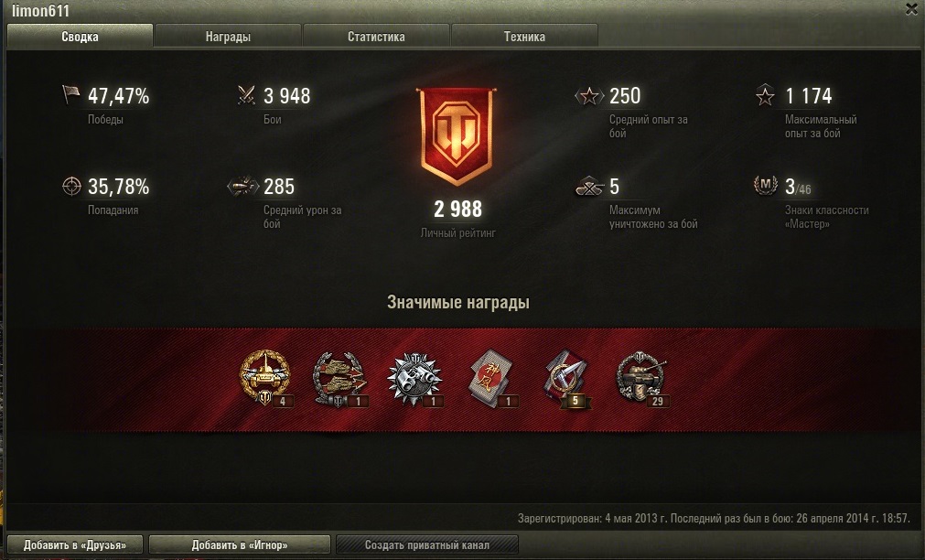Open the Техника tab
The image size is (925, 560).
pyautogui.click(x=524, y=36)
